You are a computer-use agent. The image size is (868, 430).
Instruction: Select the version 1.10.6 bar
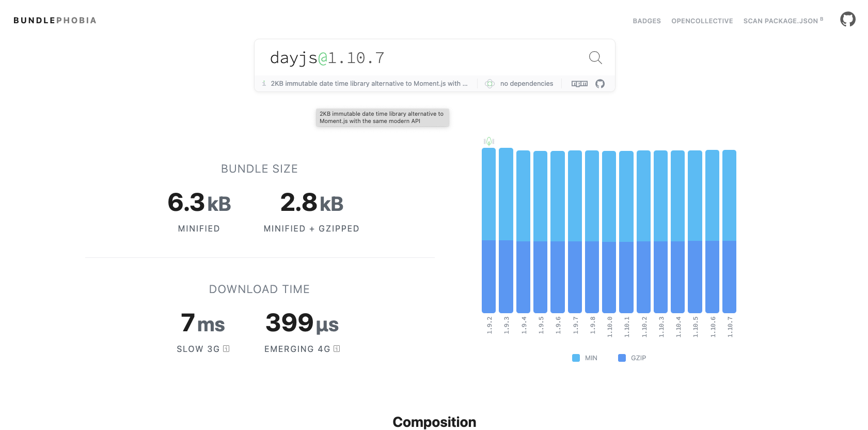coord(712,232)
